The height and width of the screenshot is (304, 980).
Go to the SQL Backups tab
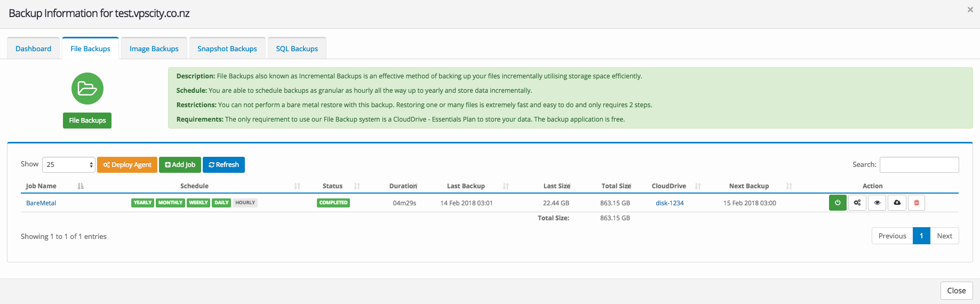[x=297, y=49]
